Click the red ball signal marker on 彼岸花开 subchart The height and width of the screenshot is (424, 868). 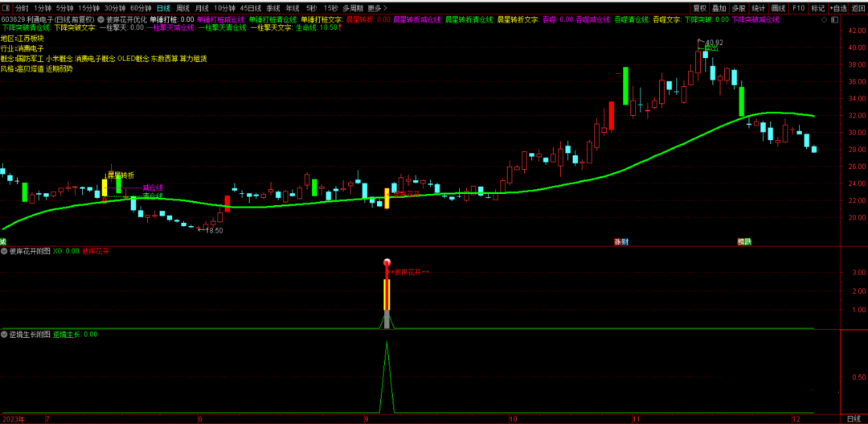[x=387, y=263]
